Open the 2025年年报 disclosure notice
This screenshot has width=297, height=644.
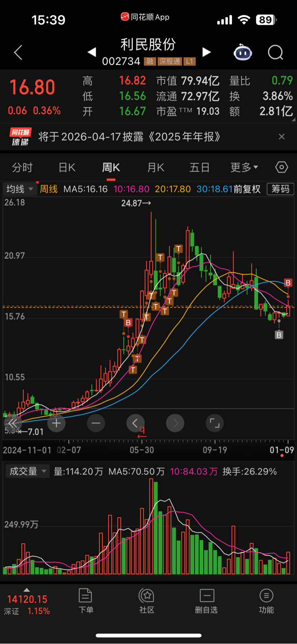pyautogui.click(x=130, y=137)
